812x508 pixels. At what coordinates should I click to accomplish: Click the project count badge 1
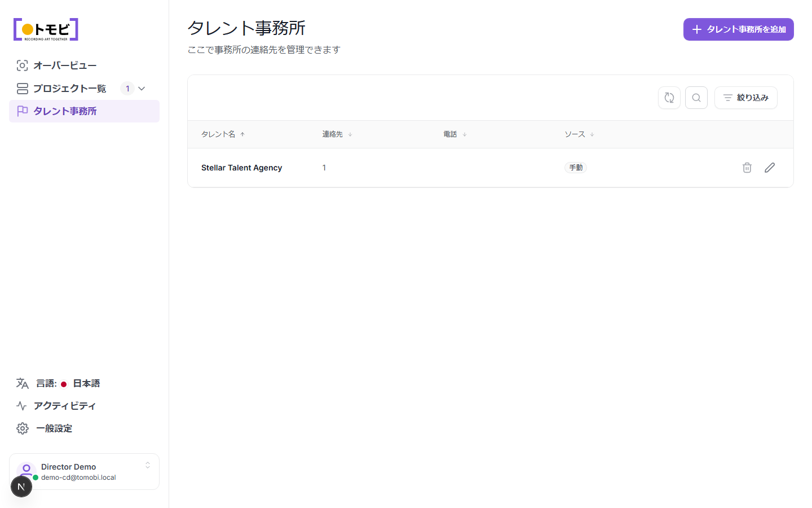tap(127, 89)
